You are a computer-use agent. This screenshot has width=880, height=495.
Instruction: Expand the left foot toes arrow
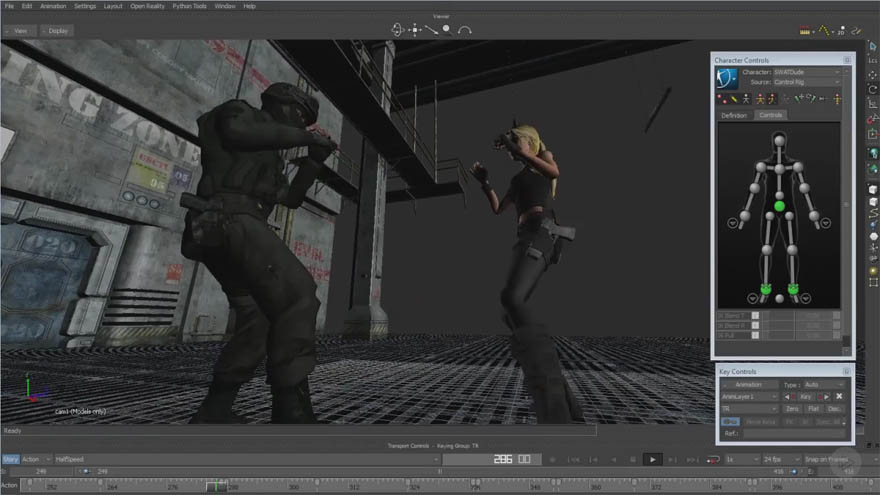(x=753, y=299)
